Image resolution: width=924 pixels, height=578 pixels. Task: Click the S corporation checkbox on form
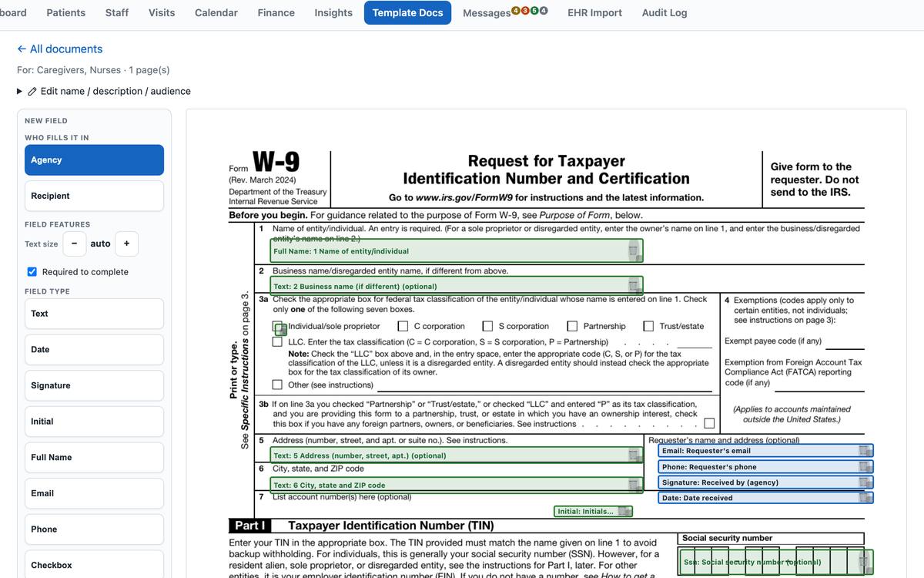point(487,326)
